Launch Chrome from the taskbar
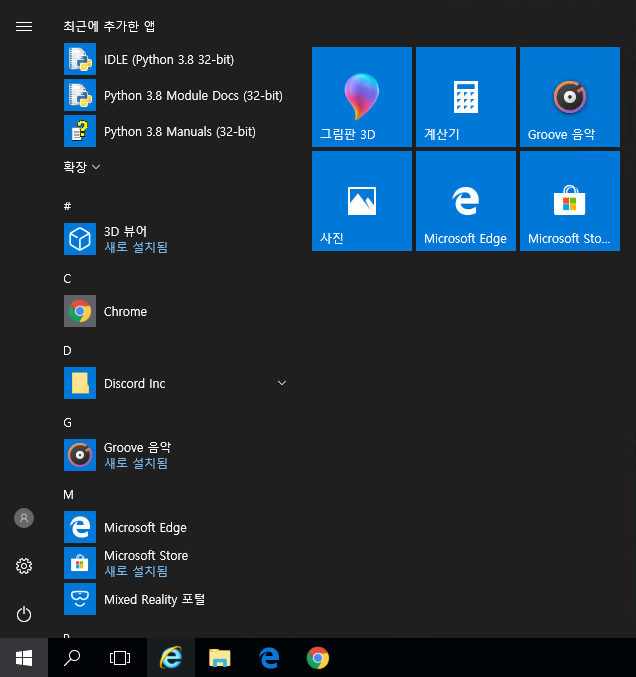This screenshot has width=636, height=677. click(x=318, y=658)
